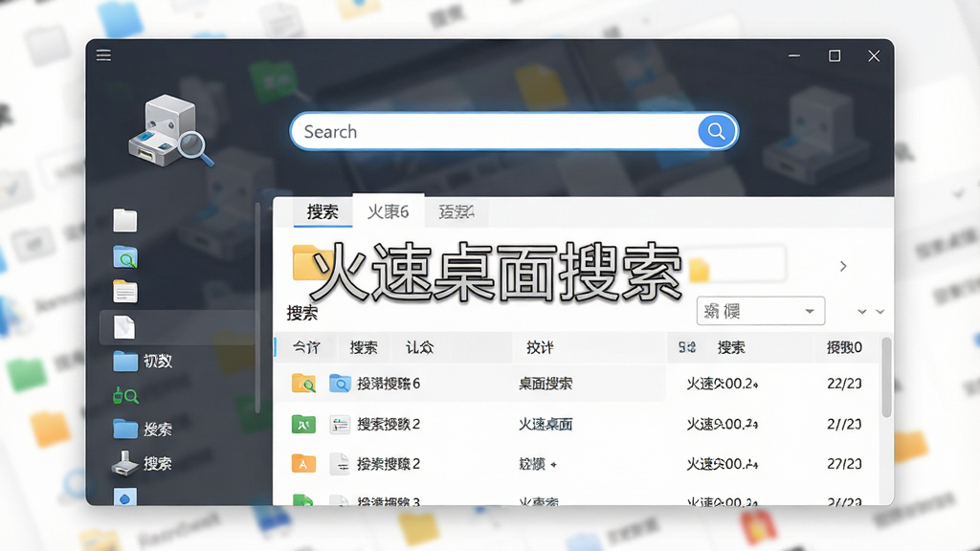
Task: Click the document icon in the third result row
Action: pyautogui.click(x=340, y=464)
